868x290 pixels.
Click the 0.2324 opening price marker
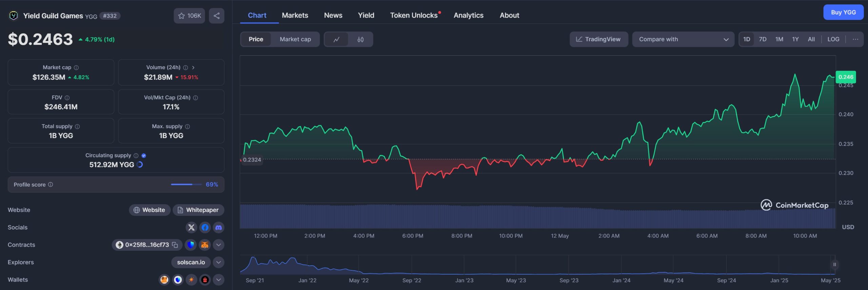(x=252, y=160)
